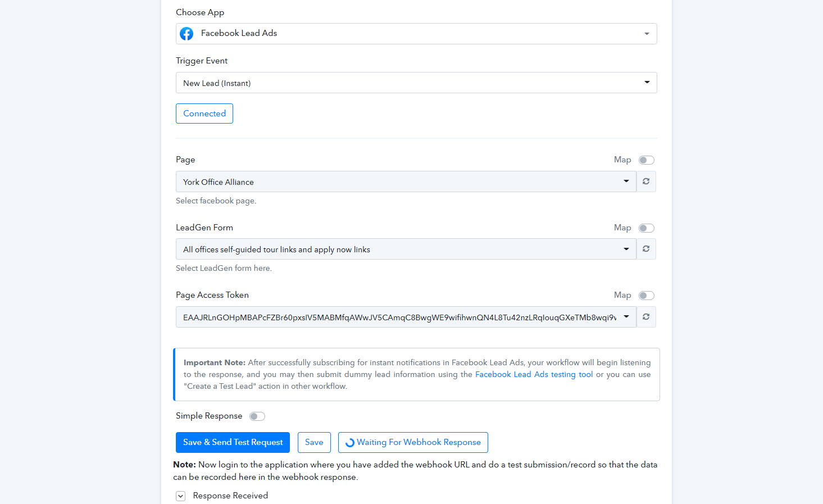Refresh the Page Access Token list
Screen dimensions: 823x504
pos(646,317)
